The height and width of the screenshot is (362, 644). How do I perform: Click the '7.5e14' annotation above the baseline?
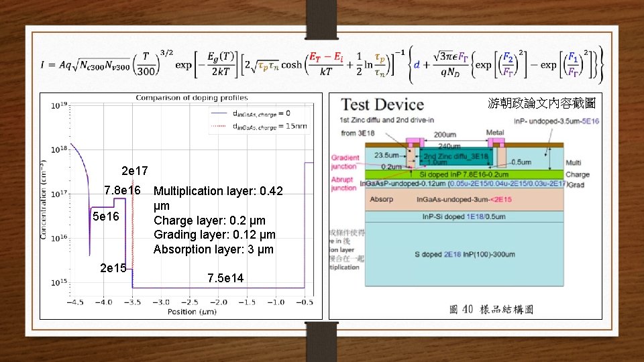(x=225, y=278)
